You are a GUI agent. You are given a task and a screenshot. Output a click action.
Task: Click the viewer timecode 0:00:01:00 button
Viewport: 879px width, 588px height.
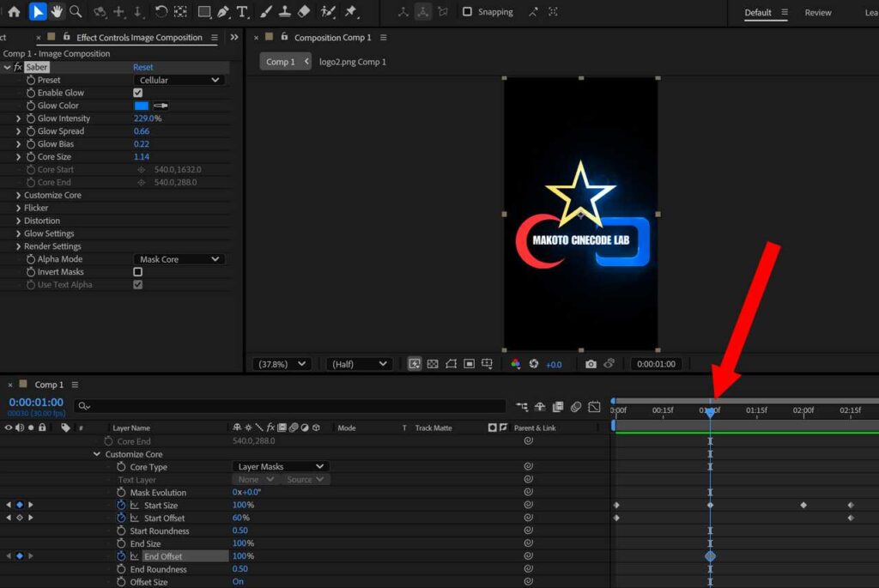pos(656,364)
